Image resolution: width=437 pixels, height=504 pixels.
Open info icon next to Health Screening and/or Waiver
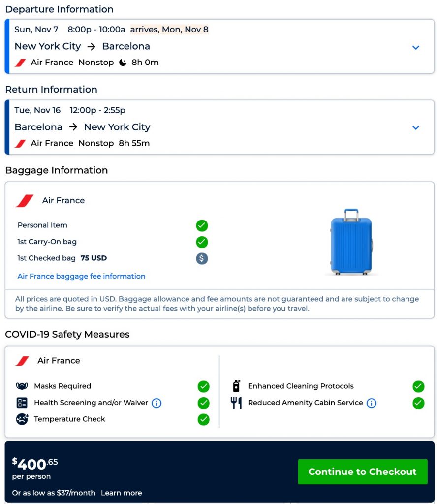pos(156,403)
